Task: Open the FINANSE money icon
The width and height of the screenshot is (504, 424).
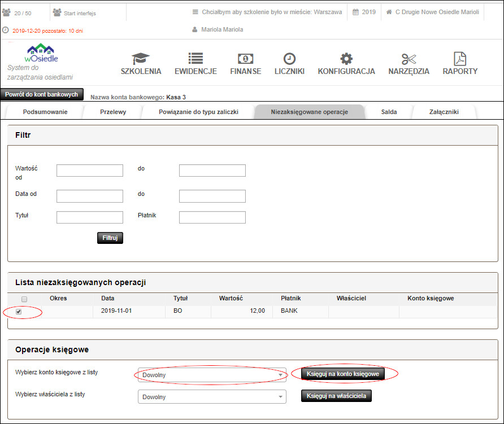Action: click(x=245, y=59)
